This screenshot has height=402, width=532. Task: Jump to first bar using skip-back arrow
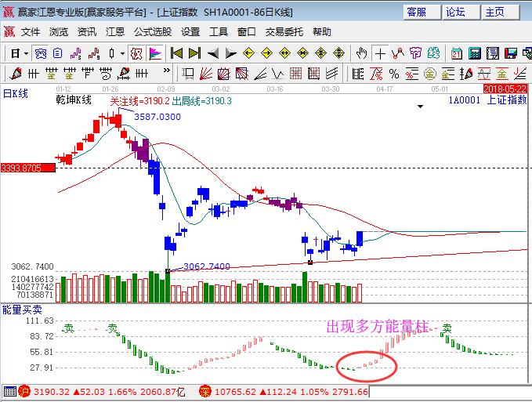(x=176, y=53)
